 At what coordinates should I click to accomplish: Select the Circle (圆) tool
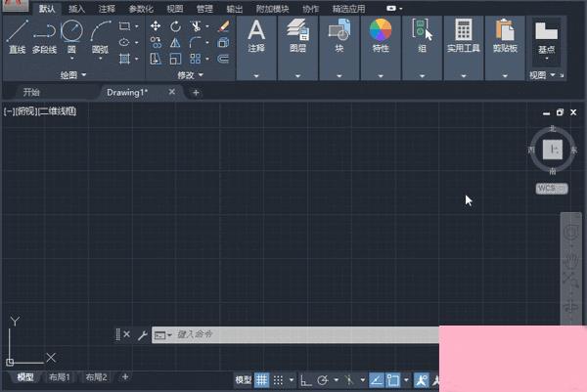(71, 32)
